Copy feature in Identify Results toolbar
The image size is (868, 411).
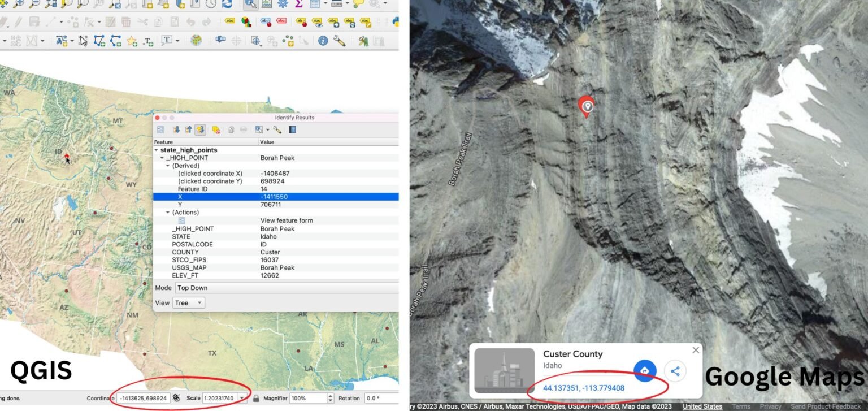pyautogui.click(x=232, y=130)
